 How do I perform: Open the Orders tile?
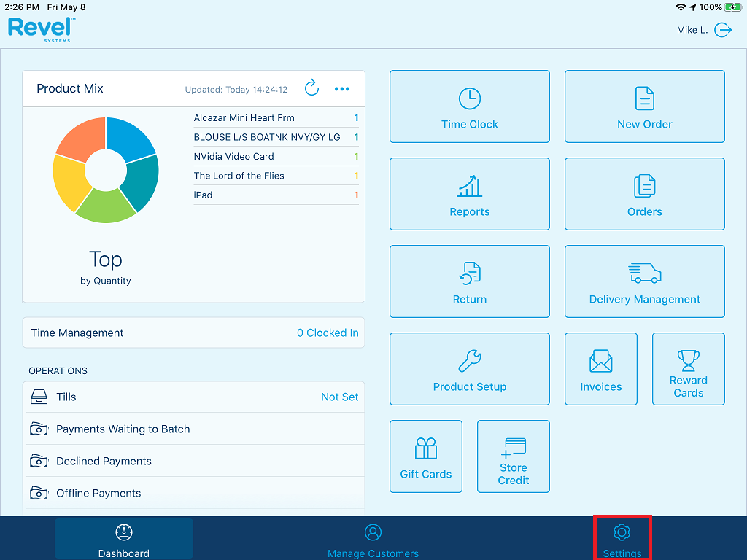click(x=644, y=194)
